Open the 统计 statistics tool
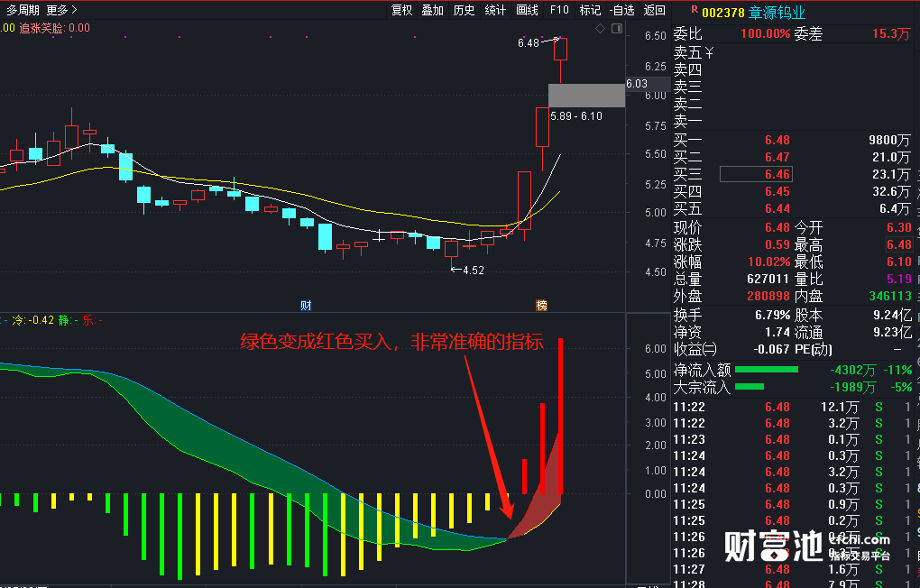This screenshot has height=588, width=920. pos(495,10)
